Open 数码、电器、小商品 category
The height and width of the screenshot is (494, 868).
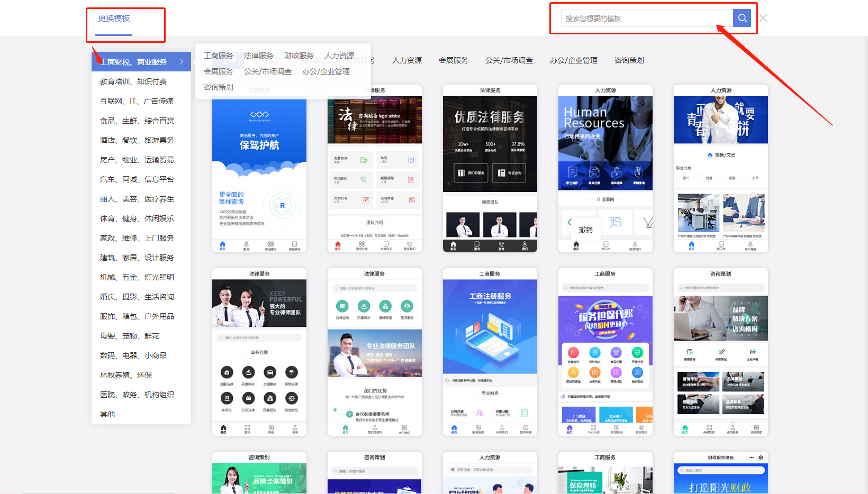click(x=133, y=355)
